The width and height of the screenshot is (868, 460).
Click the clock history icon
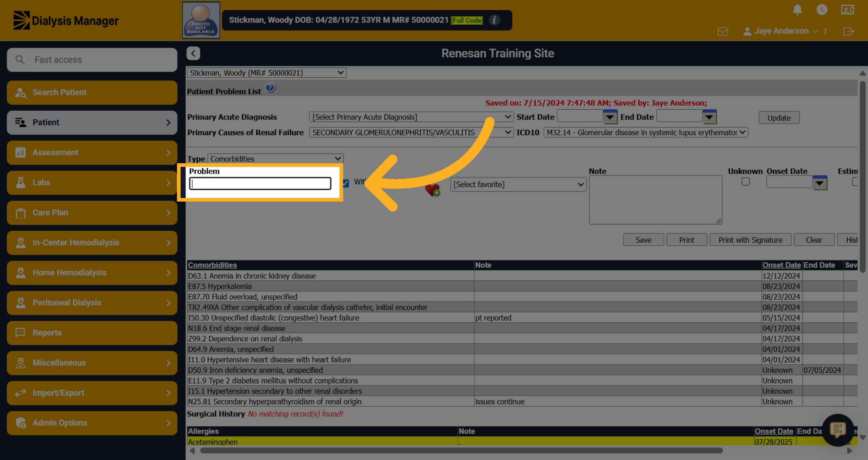(822, 10)
